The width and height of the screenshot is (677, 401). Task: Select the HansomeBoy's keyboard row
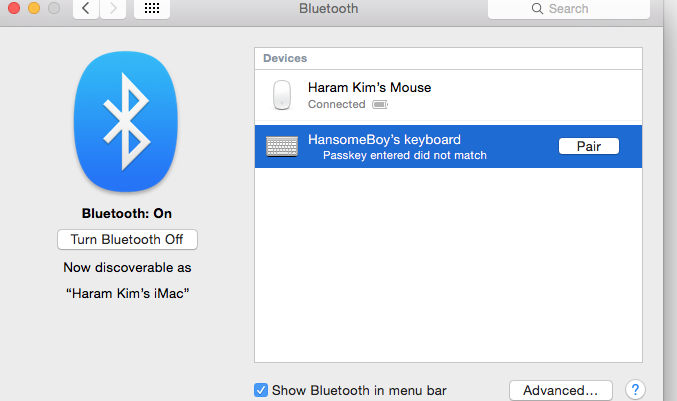[448, 146]
